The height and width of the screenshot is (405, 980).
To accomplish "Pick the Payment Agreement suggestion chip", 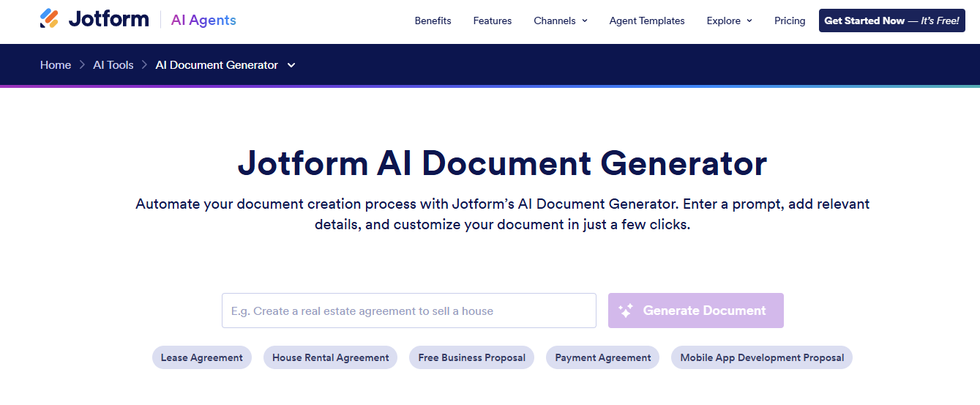I will coord(603,357).
